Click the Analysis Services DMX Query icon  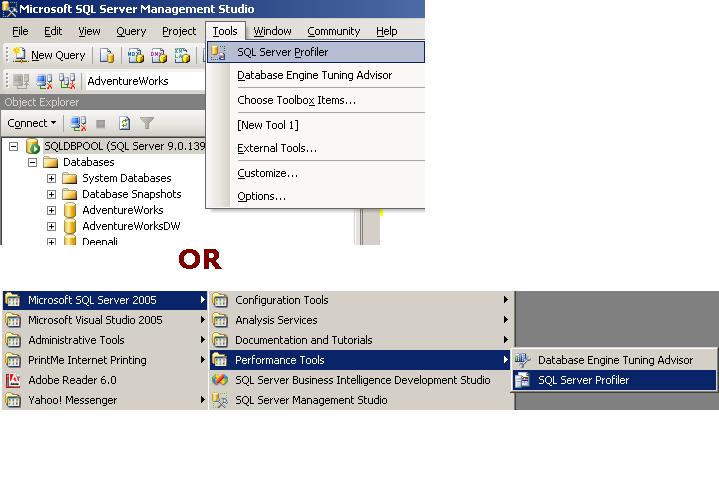click(x=157, y=55)
